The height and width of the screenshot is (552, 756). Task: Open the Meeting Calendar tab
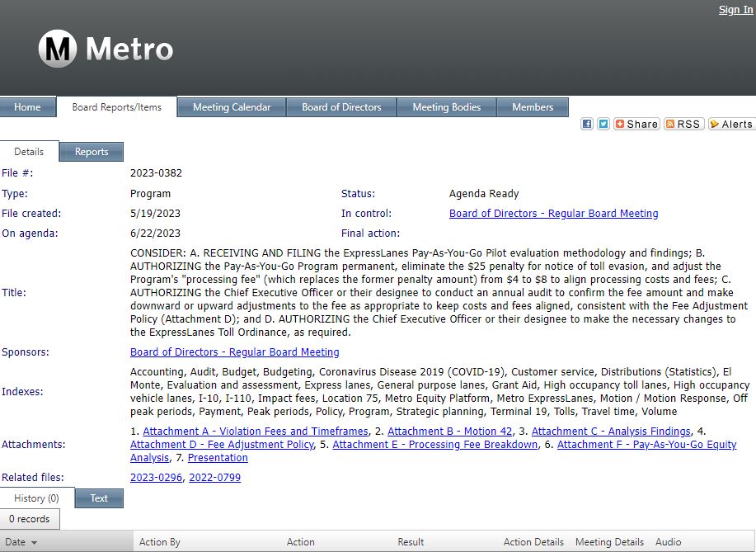click(x=232, y=107)
